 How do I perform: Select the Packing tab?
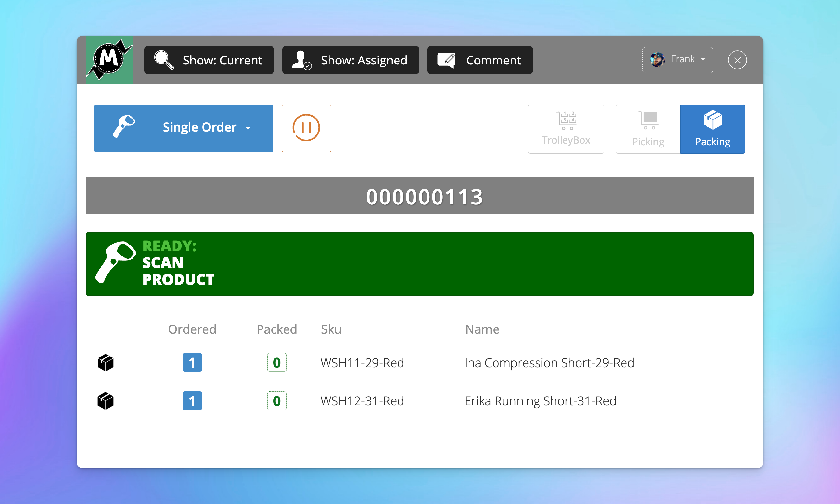(x=712, y=129)
